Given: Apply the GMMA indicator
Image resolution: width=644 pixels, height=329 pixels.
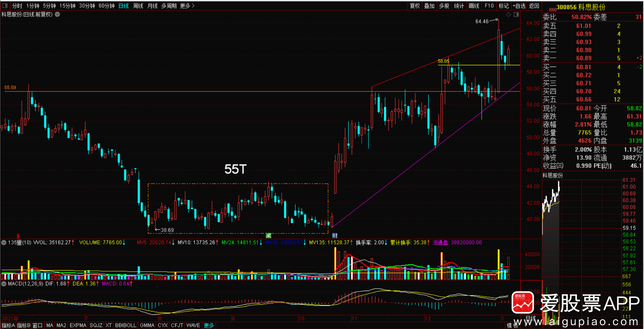Looking at the screenshot, I should click(x=147, y=325).
